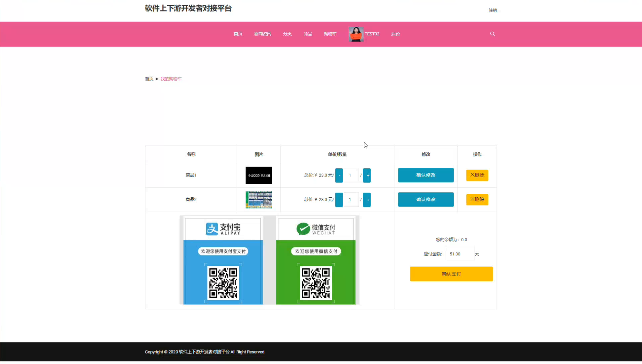Click the site title 软件上下游开发者对接平台
642x364 pixels.
tap(188, 8)
